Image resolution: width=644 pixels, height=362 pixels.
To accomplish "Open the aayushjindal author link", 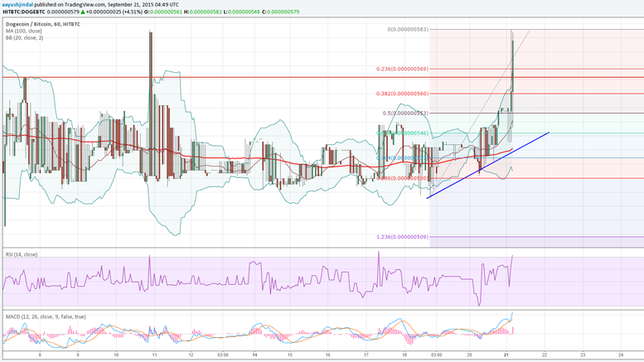I will click(17, 4).
